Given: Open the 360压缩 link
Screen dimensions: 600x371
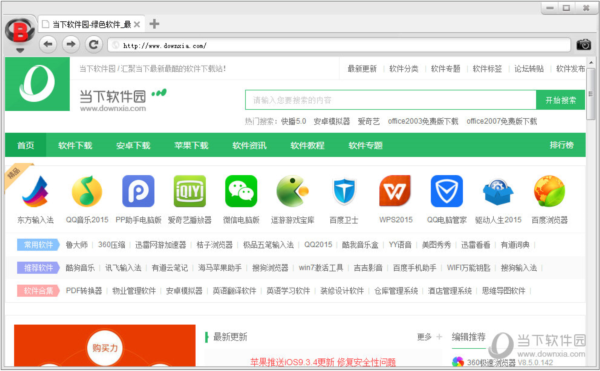Looking at the screenshot, I should pos(111,245).
